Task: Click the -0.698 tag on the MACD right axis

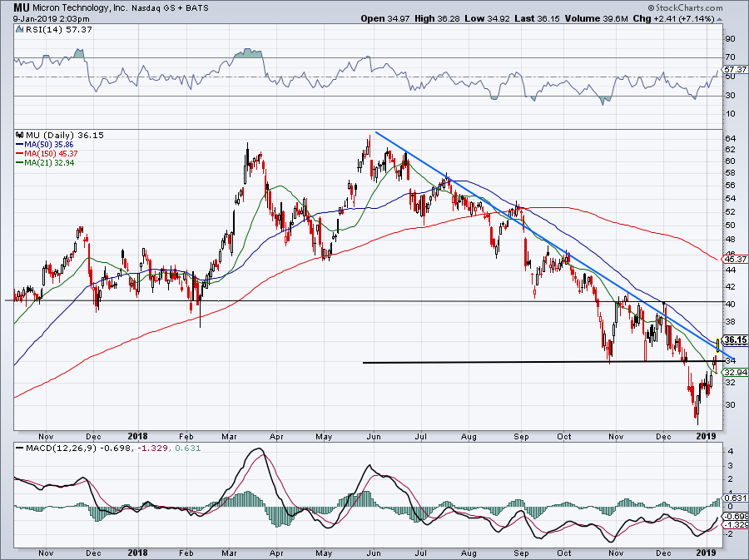Action: pos(737,516)
